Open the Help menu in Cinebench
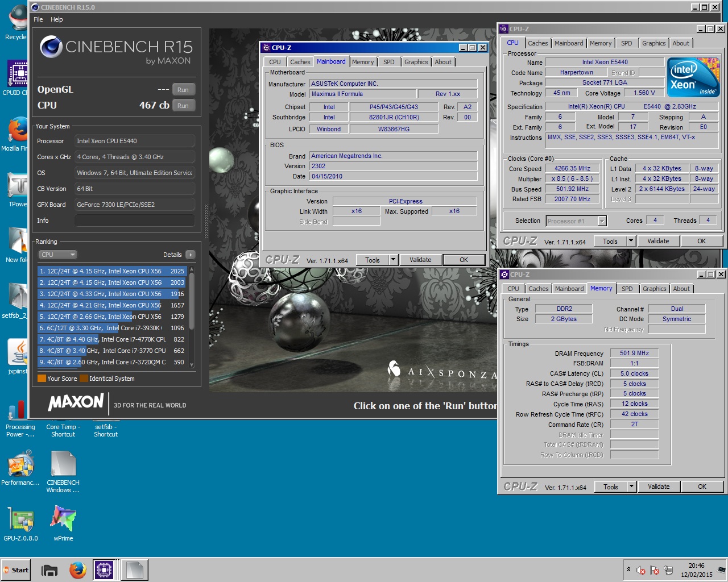 coord(57,19)
